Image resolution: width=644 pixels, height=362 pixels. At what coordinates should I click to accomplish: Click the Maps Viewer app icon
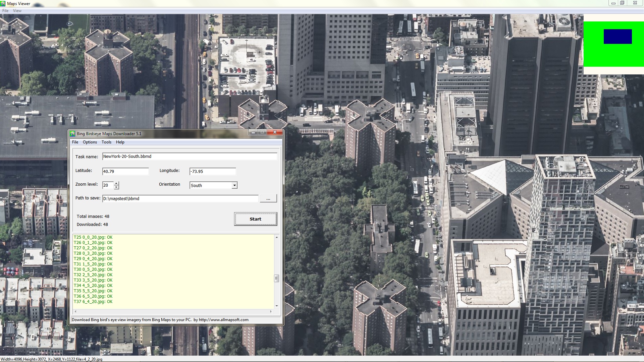[3, 3]
